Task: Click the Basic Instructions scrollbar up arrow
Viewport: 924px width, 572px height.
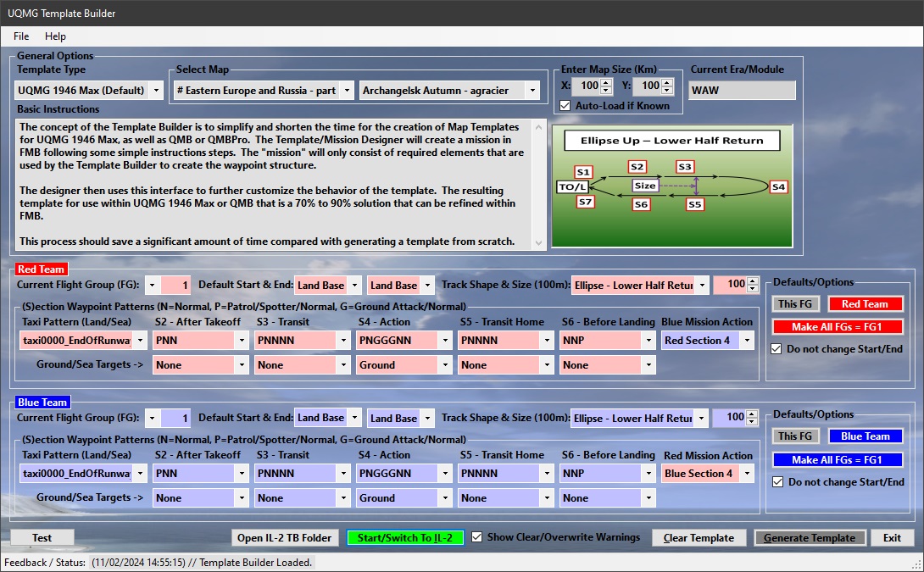Action: click(538, 126)
